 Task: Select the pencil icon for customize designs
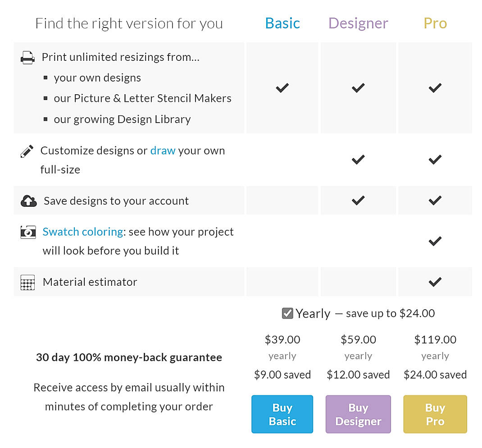27,151
